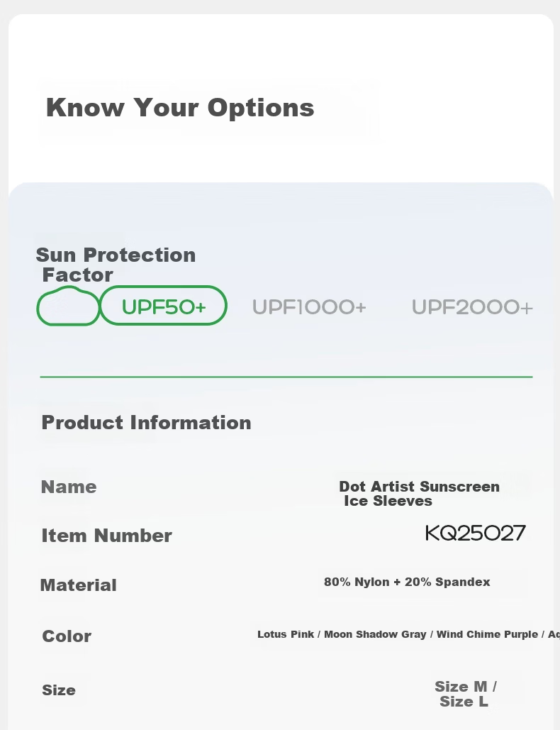
Task: Click item number KQ25027
Action: coord(476,533)
